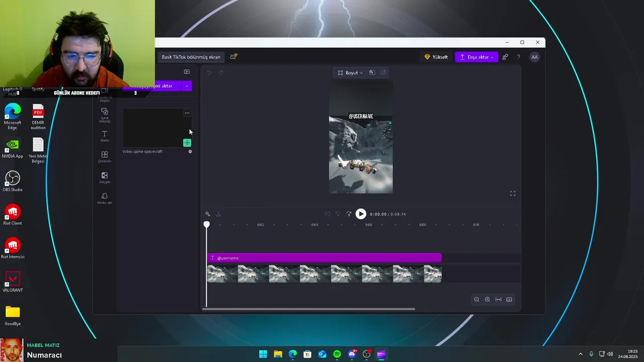
Task: Fit timeline to screen width
Action: tap(499, 300)
